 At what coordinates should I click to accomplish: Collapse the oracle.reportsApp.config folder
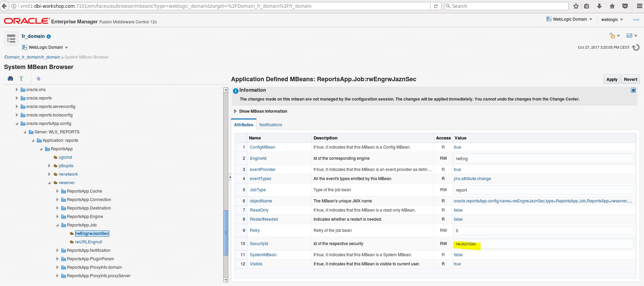[x=17, y=124]
